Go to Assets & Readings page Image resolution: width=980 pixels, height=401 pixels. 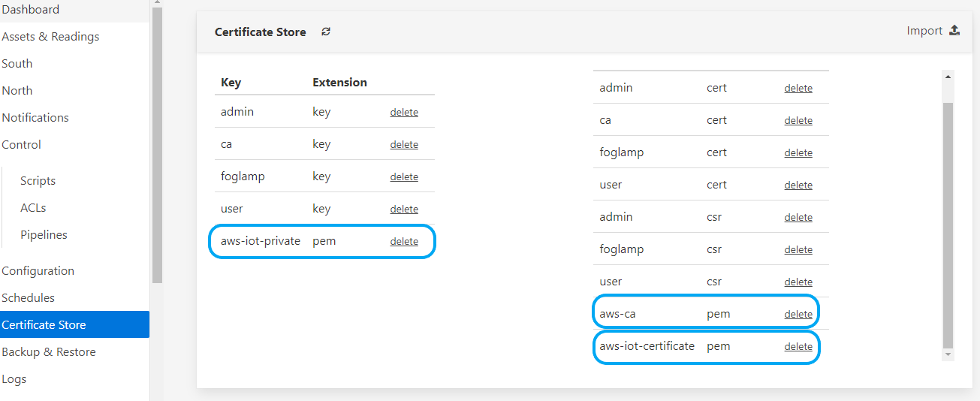click(x=50, y=37)
